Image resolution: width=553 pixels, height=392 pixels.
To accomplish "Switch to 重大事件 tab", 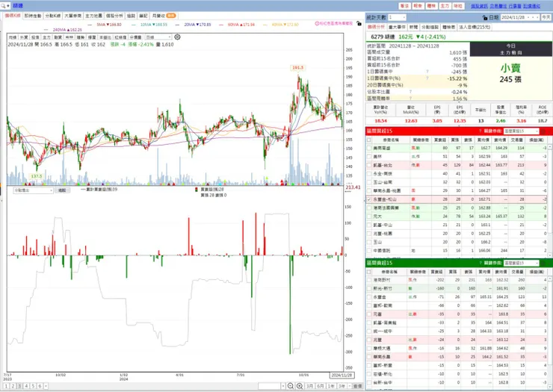I will tap(397, 27).
